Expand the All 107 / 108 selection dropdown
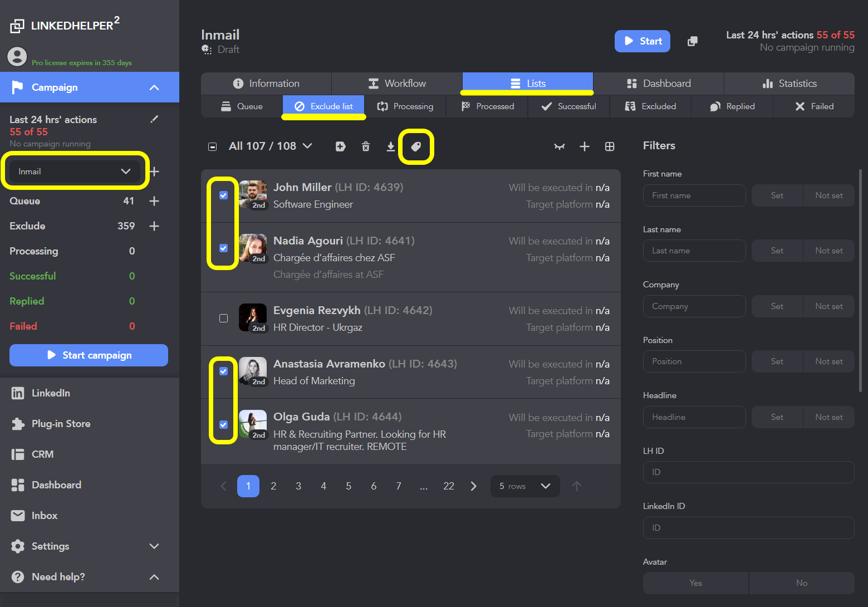 click(307, 146)
